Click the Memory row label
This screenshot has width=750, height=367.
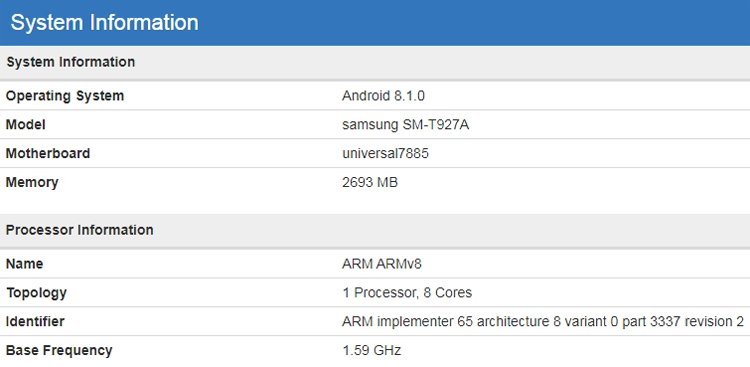32,182
